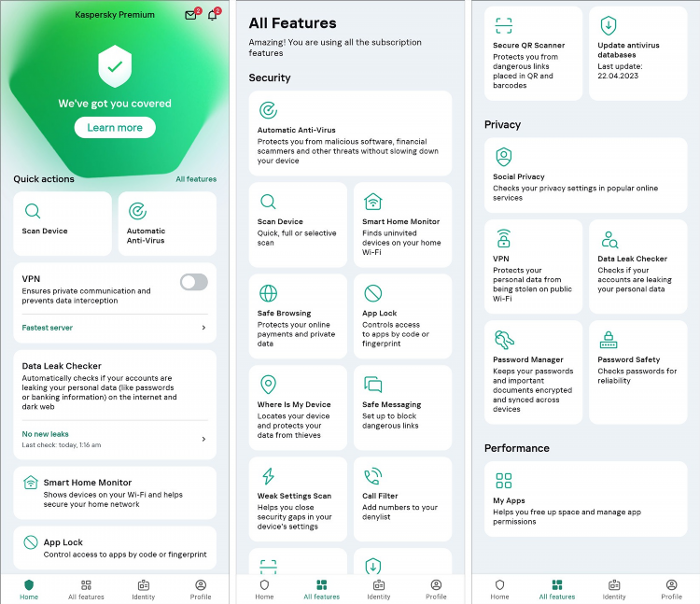The width and height of the screenshot is (700, 604).
Task: Open My Apps grid icon
Action: tap(504, 481)
